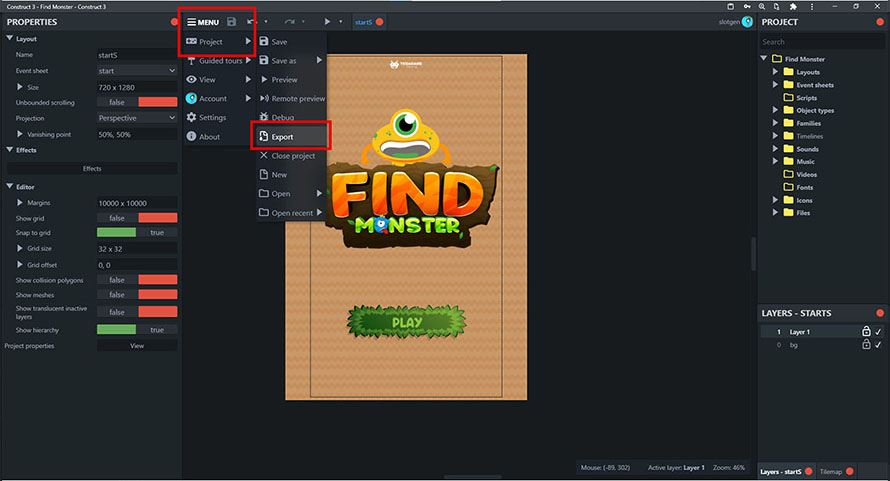The height and width of the screenshot is (481, 890).
Task: Toggle Show translucent inactive layers
Action: pos(137,312)
